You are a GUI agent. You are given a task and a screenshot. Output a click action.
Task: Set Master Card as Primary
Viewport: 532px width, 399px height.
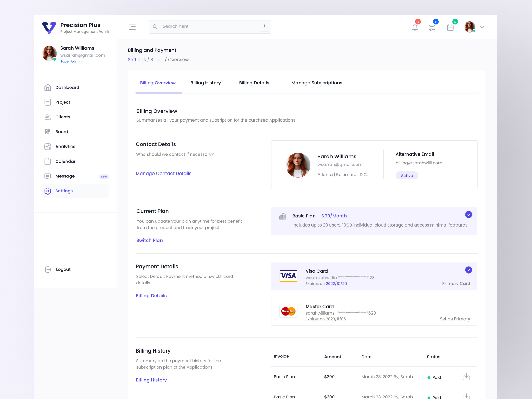455,319
